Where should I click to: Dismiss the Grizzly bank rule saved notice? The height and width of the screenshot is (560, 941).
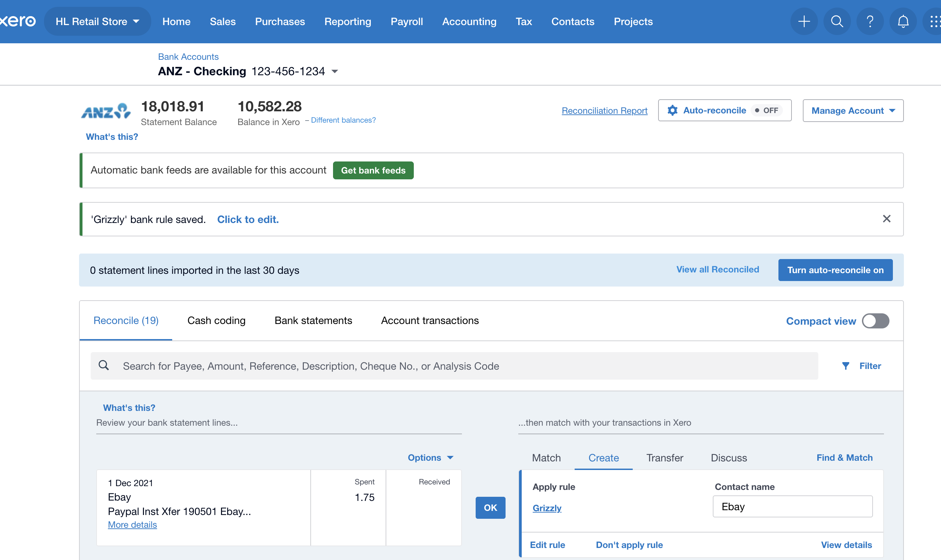point(886,219)
